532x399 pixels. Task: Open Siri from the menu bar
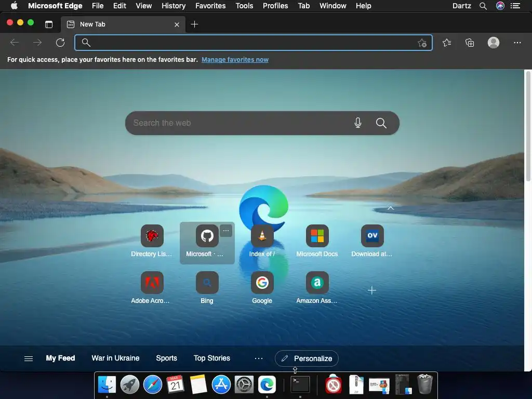click(x=500, y=6)
